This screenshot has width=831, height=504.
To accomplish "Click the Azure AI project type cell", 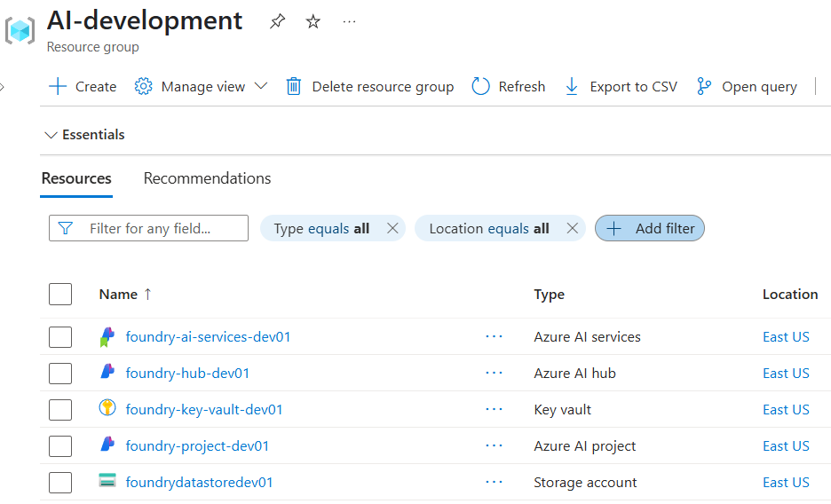I will click(x=584, y=446).
